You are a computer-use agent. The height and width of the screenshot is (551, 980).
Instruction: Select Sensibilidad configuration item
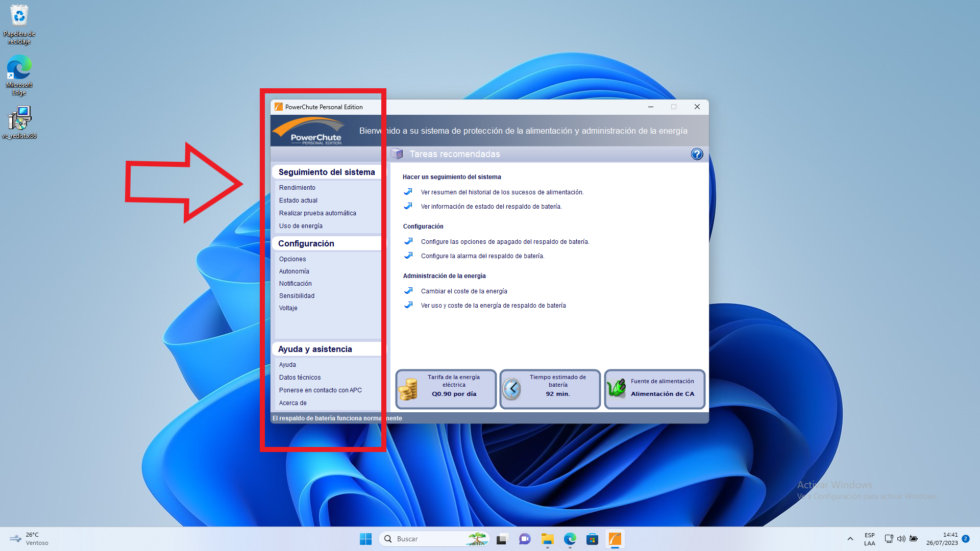[x=297, y=296]
